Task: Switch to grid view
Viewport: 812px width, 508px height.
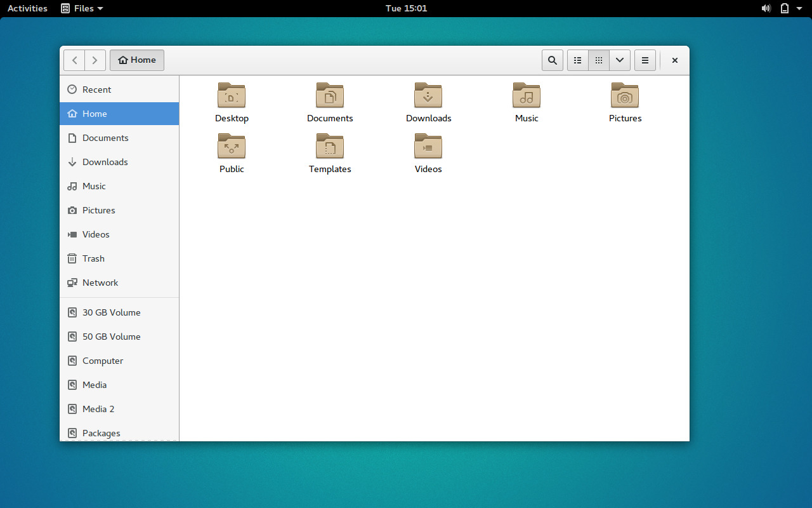Action: pyautogui.click(x=598, y=60)
